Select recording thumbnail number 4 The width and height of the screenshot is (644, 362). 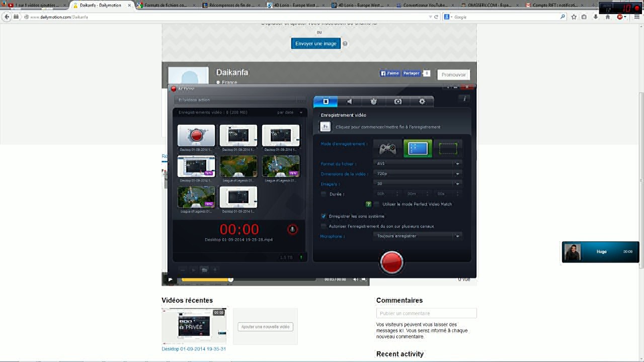[x=196, y=166]
